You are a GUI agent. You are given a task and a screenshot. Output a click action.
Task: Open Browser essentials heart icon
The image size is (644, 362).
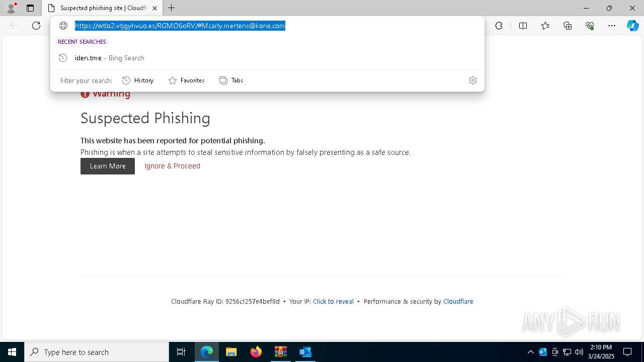coord(590,26)
